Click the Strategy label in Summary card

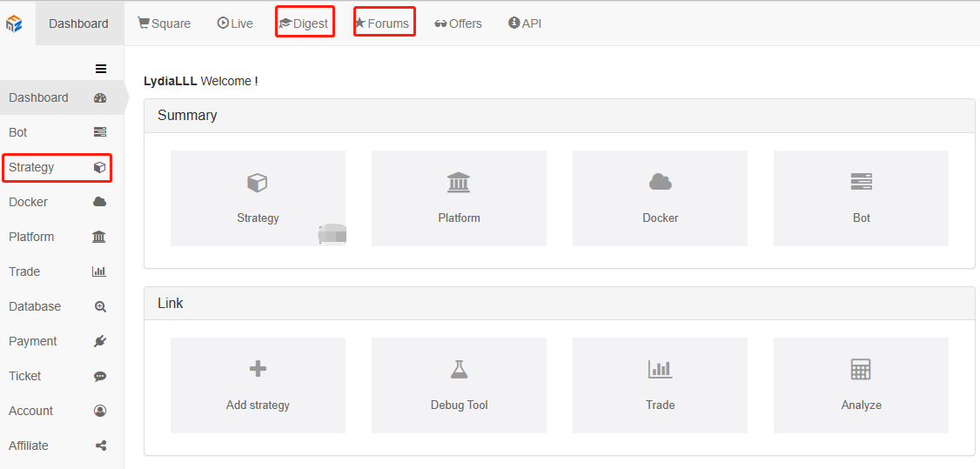point(258,218)
